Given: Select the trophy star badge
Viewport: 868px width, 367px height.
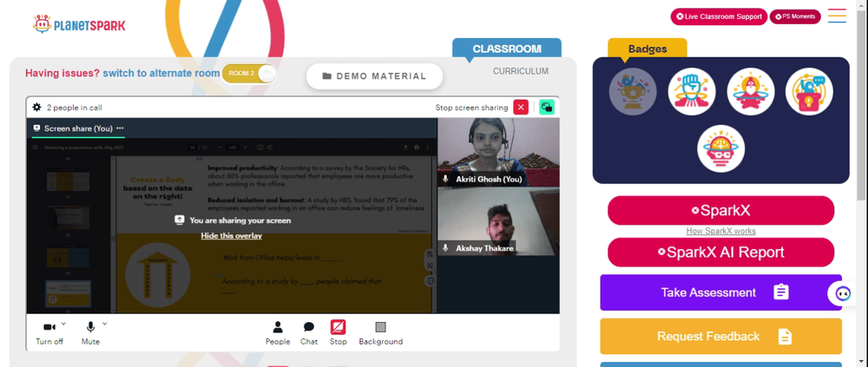Looking at the screenshot, I should point(633,92).
